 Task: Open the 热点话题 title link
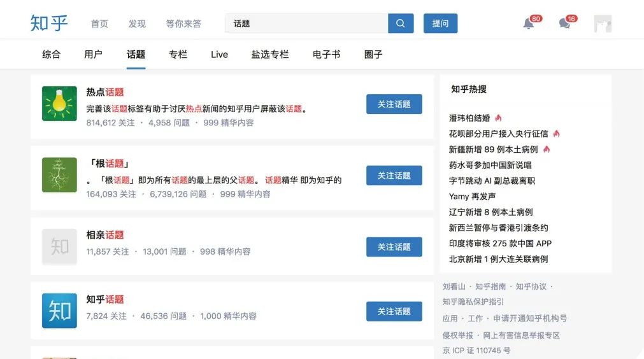pyautogui.click(x=104, y=92)
